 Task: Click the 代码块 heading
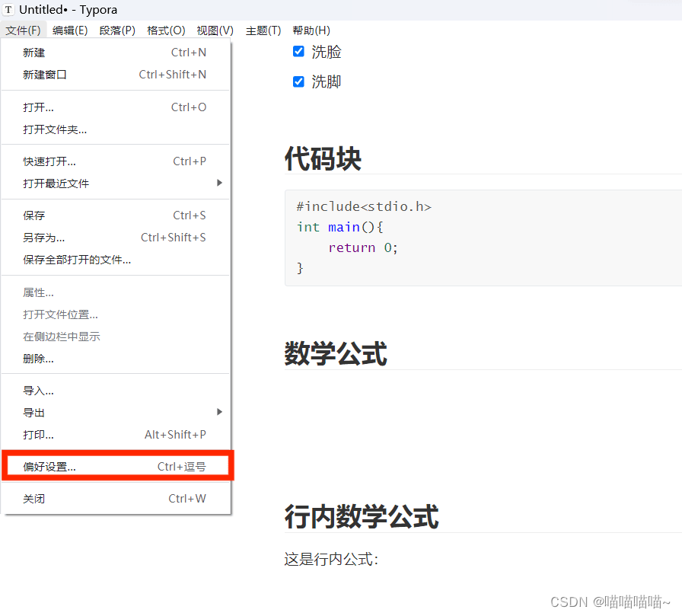point(323,158)
